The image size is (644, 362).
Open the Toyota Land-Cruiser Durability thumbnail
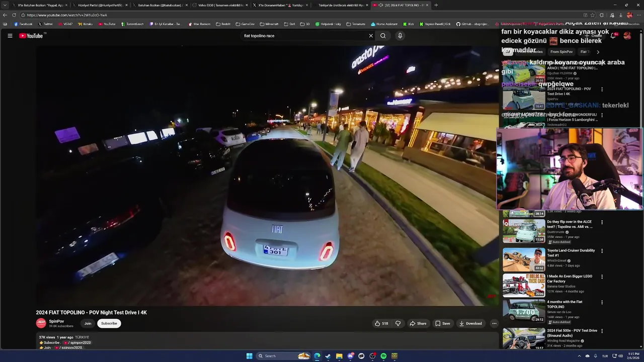click(x=524, y=259)
